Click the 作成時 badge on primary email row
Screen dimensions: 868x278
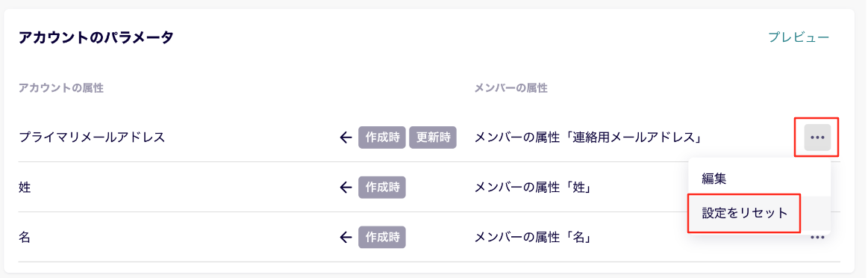[383, 138]
